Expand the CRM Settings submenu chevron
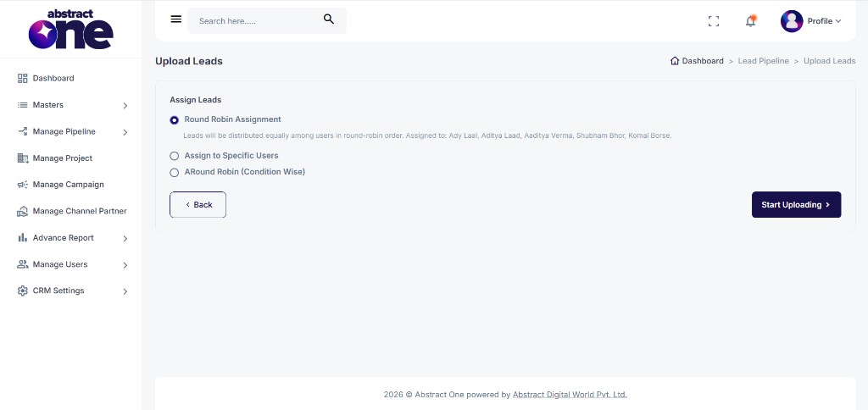 click(125, 291)
